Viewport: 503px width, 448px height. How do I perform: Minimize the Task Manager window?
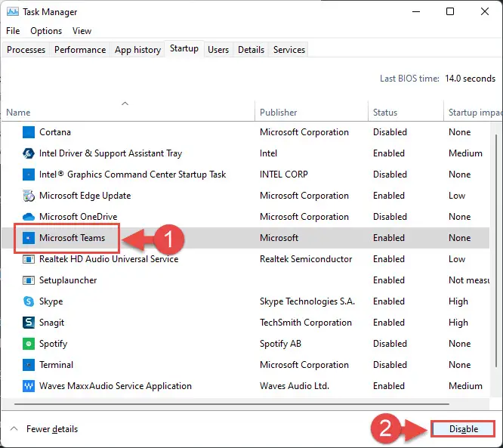click(x=416, y=12)
